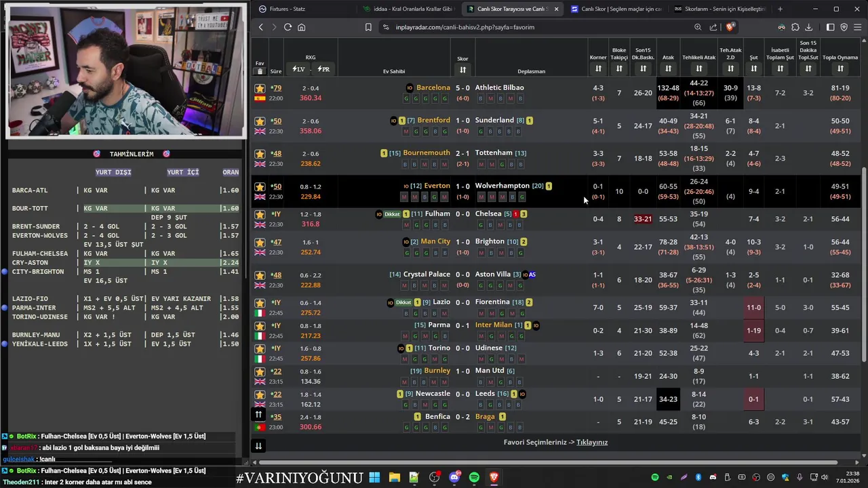Image resolution: width=868 pixels, height=488 pixels.
Task: Open File Explorer from the taskbar
Action: (x=394, y=477)
